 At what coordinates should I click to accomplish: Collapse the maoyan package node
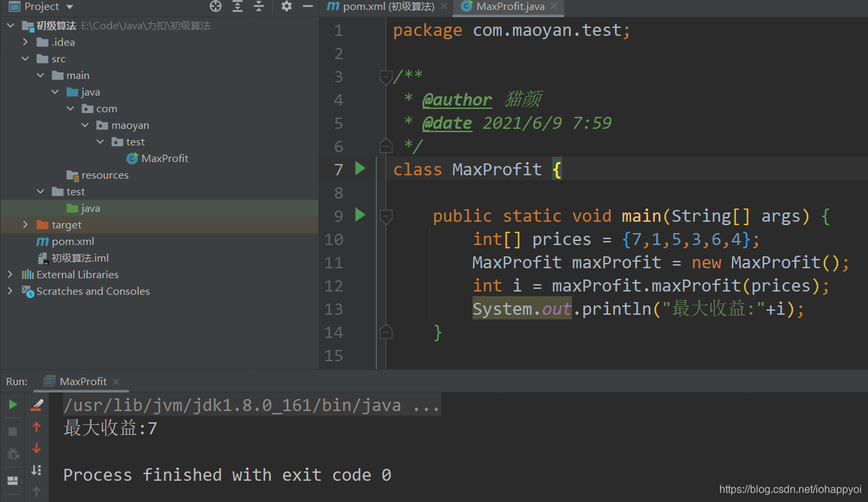pyautogui.click(x=85, y=126)
